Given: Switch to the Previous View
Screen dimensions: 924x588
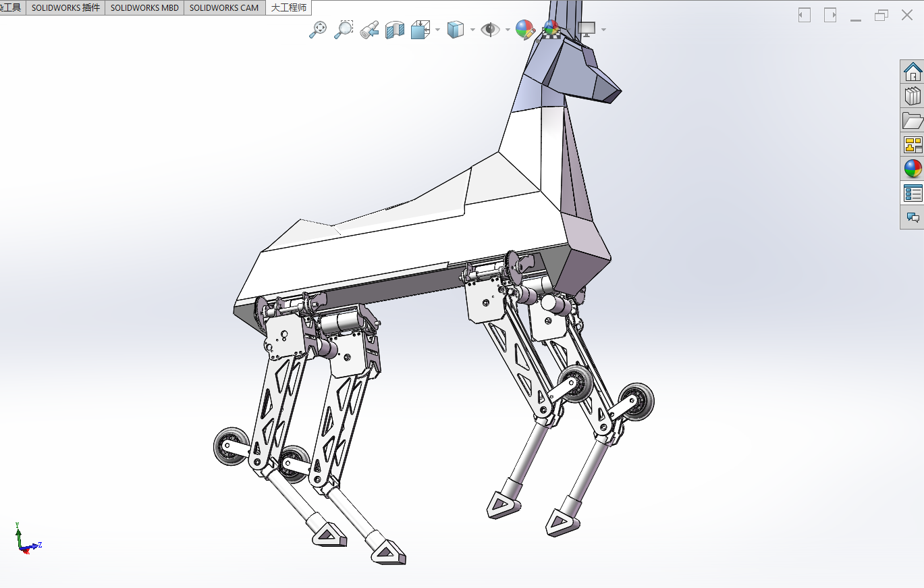Looking at the screenshot, I should 369,29.
